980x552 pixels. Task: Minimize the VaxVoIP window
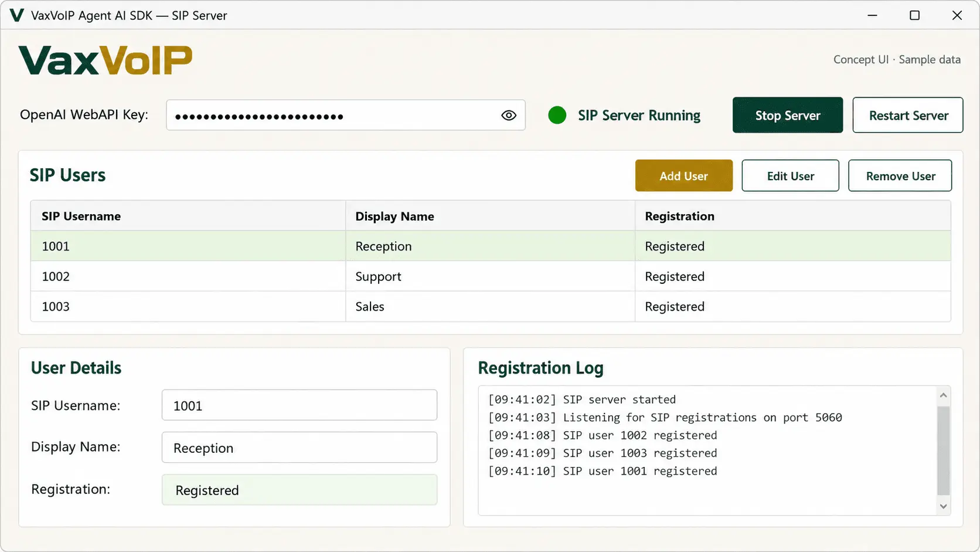(872, 15)
